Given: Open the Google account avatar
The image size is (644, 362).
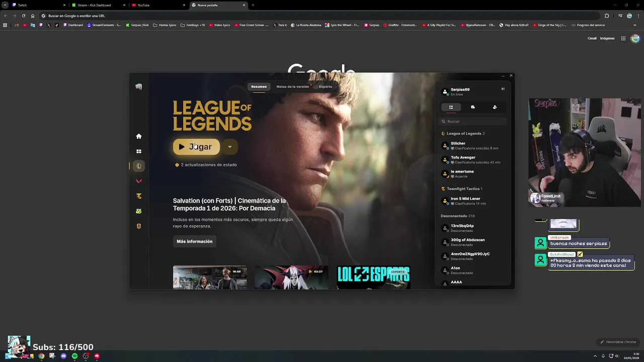Looking at the screenshot, I should [635, 38].
